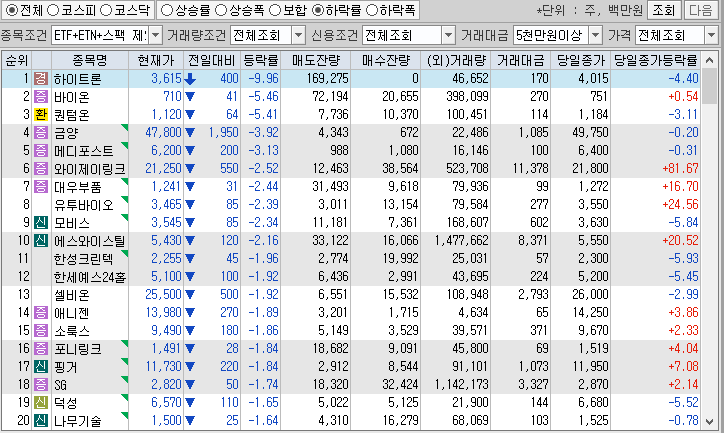Screen dimensions: 724x433
Task: Click the yellow 환 badge next to 퀀텀온
Action: pos(41,115)
